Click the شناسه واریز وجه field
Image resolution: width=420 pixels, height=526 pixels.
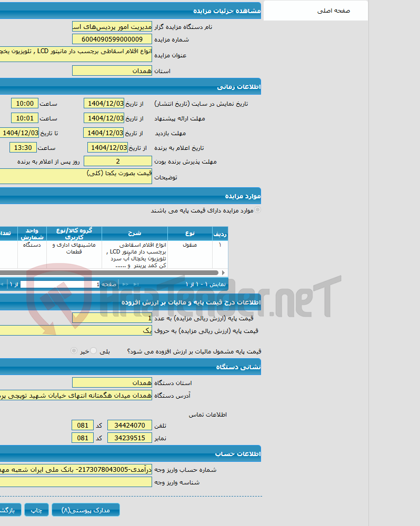click(x=76, y=482)
